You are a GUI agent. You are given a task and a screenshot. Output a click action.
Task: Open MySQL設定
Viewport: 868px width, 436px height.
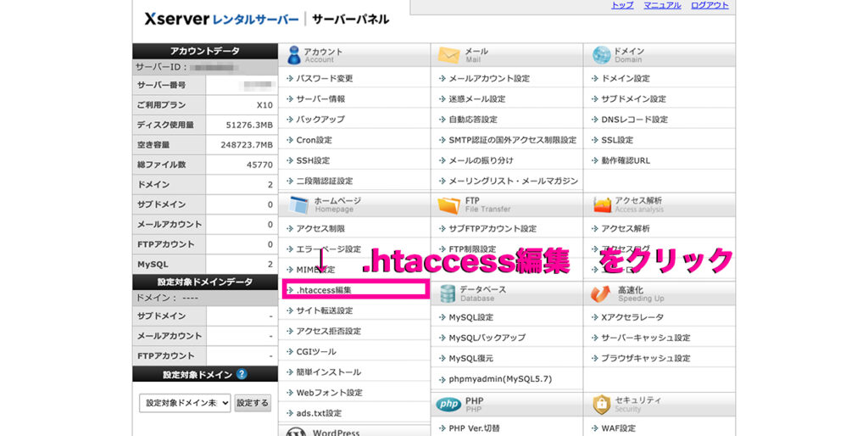click(x=470, y=317)
